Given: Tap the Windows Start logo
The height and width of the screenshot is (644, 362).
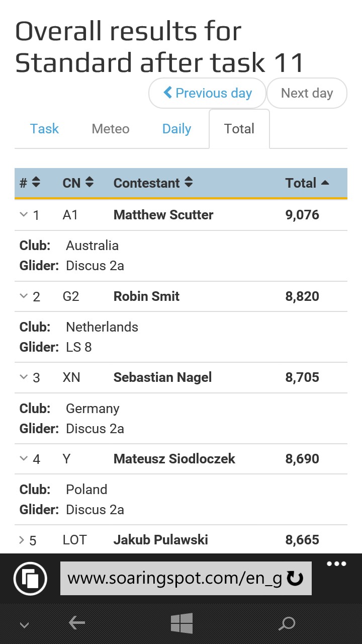Looking at the screenshot, I should (x=182, y=623).
